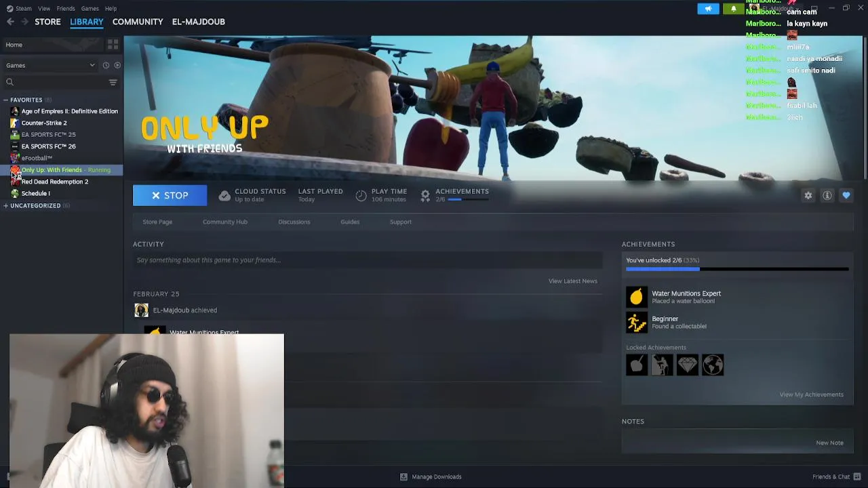Open the Community Hub link
The width and height of the screenshot is (868, 488).
(x=225, y=222)
